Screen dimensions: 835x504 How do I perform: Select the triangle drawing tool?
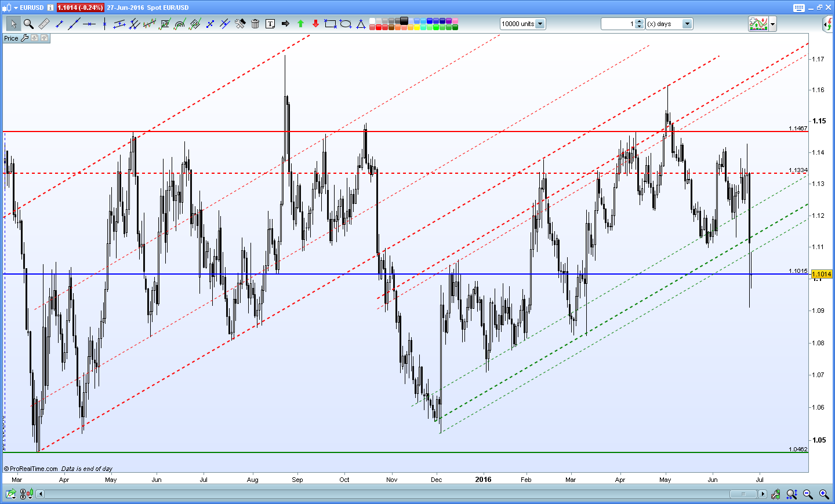(x=361, y=24)
